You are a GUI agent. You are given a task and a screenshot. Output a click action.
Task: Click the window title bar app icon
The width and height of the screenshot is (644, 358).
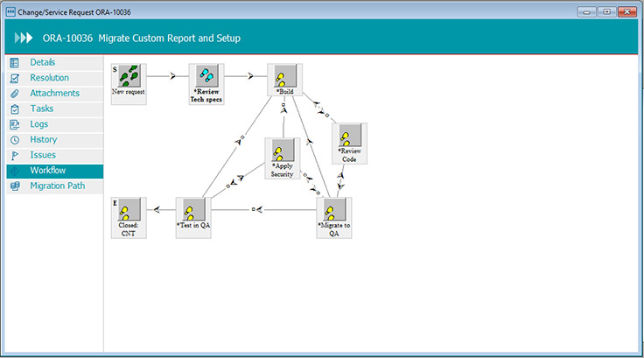coord(10,12)
